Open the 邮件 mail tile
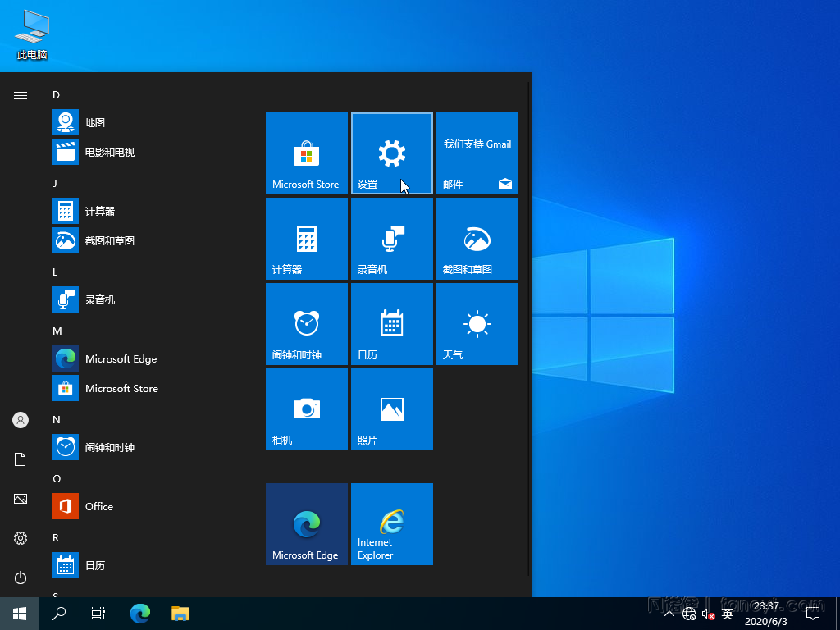The height and width of the screenshot is (630, 840). 477,153
